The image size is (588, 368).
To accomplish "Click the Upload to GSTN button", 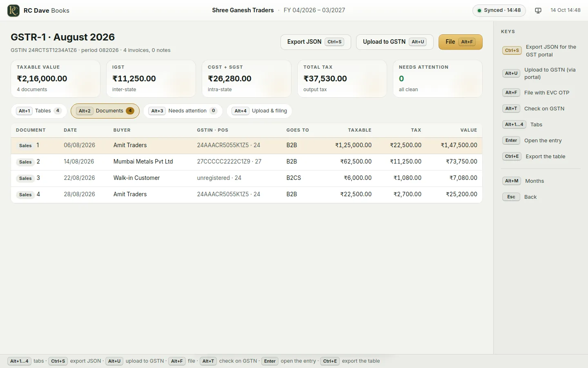I will pos(394,42).
